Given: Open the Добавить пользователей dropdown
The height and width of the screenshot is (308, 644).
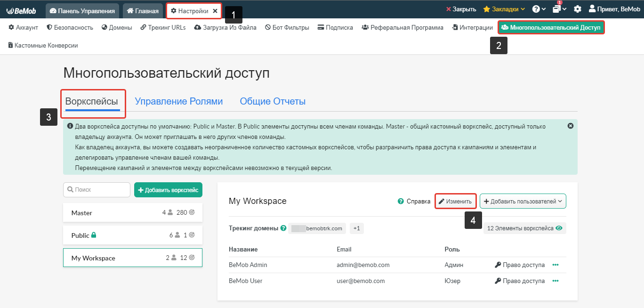Looking at the screenshot, I should pos(523,201).
